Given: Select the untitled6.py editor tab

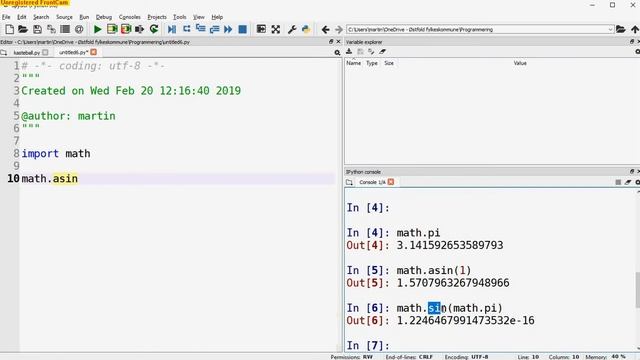Looking at the screenshot, I should click(x=73, y=53).
